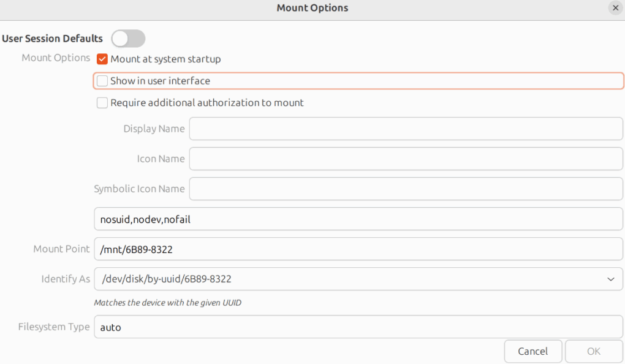Image resolution: width=625 pixels, height=364 pixels.
Task: Click the Filesystem Type field showing auto
Action: point(358,327)
